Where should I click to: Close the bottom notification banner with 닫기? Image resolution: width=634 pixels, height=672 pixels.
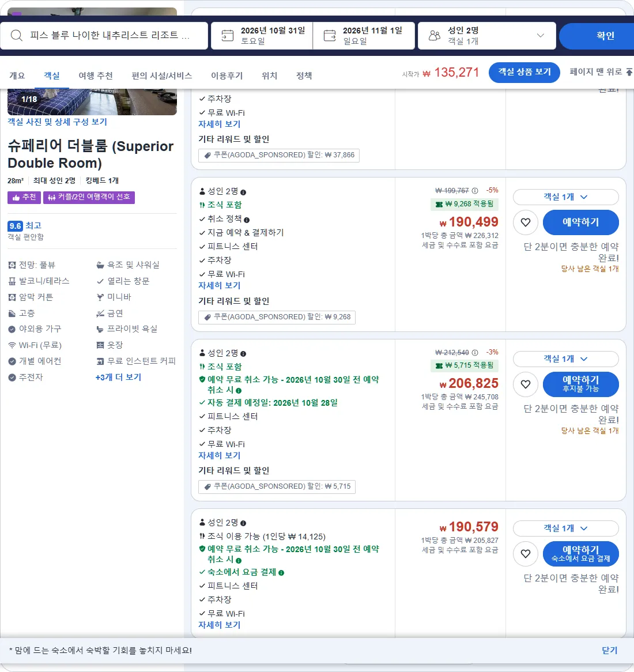click(x=609, y=651)
